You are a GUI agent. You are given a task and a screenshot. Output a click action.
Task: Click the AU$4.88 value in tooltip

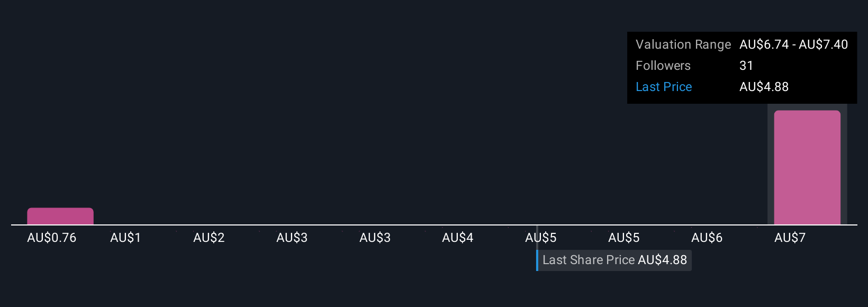tap(764, 87)
